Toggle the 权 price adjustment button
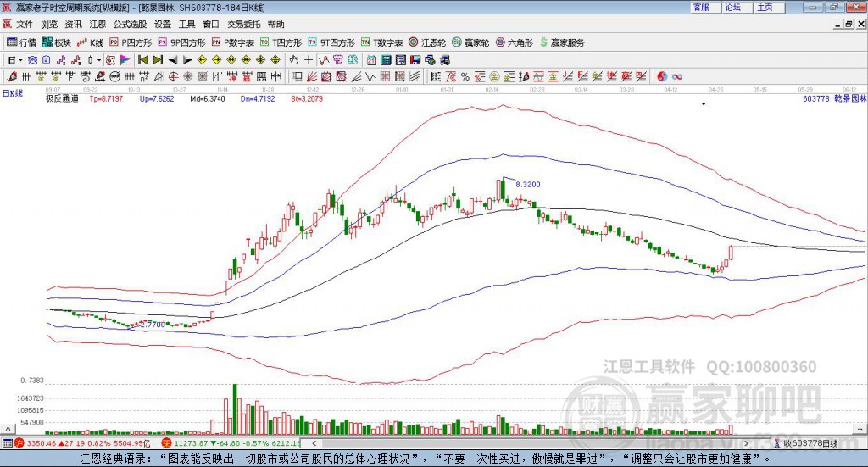 [x=110, y=60]
